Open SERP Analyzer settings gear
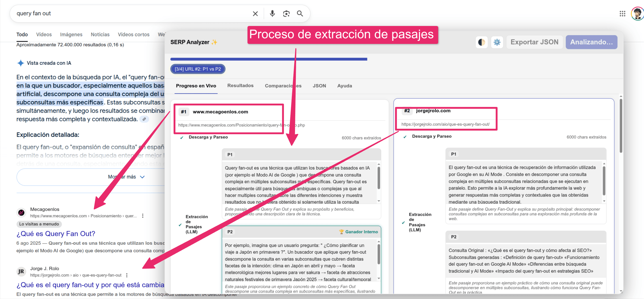Viewport: 644px width, 299px height. (497, 42)
